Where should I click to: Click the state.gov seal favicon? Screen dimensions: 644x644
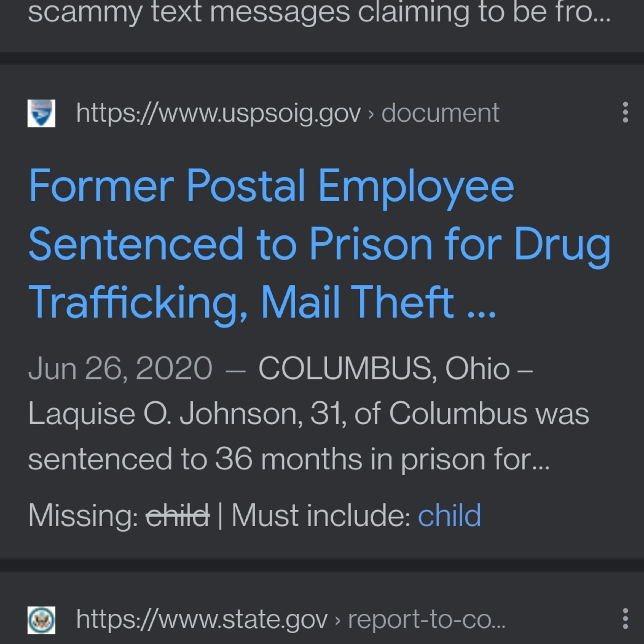41,620
